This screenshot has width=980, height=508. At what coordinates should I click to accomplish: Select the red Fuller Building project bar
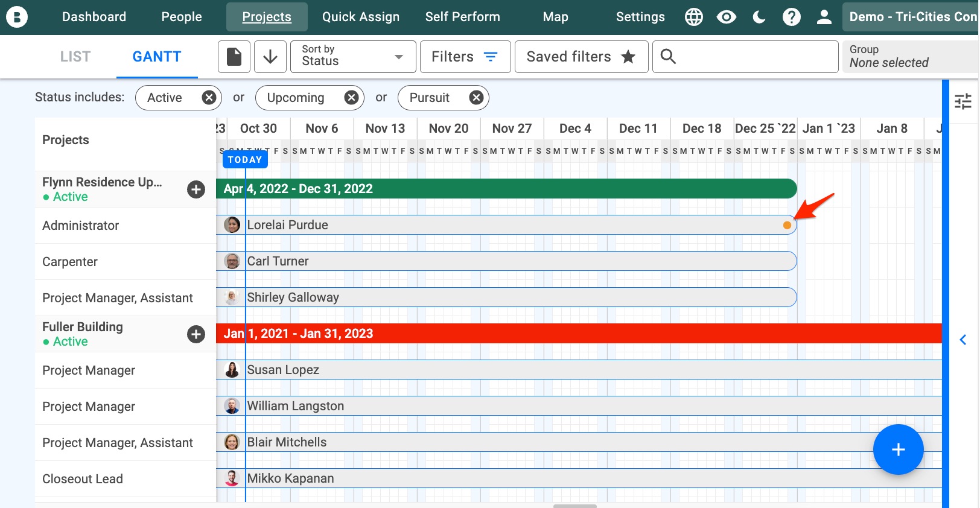(x=579, y=334)
